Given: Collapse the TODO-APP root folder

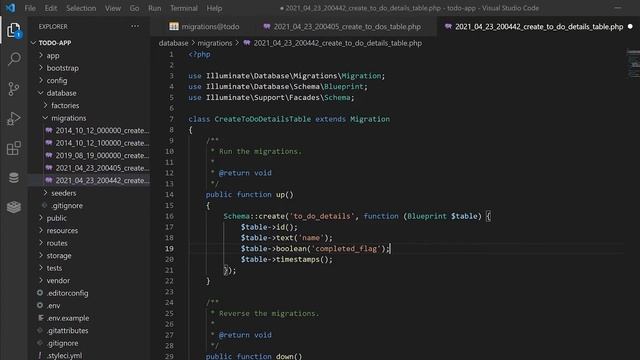Looking at the screenshot, I should pos(55,43).
